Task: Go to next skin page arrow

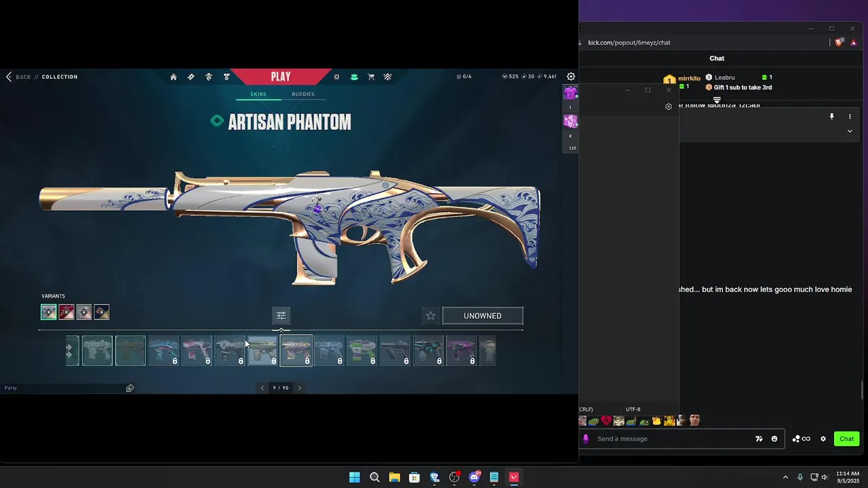Action: click(300, 388)
